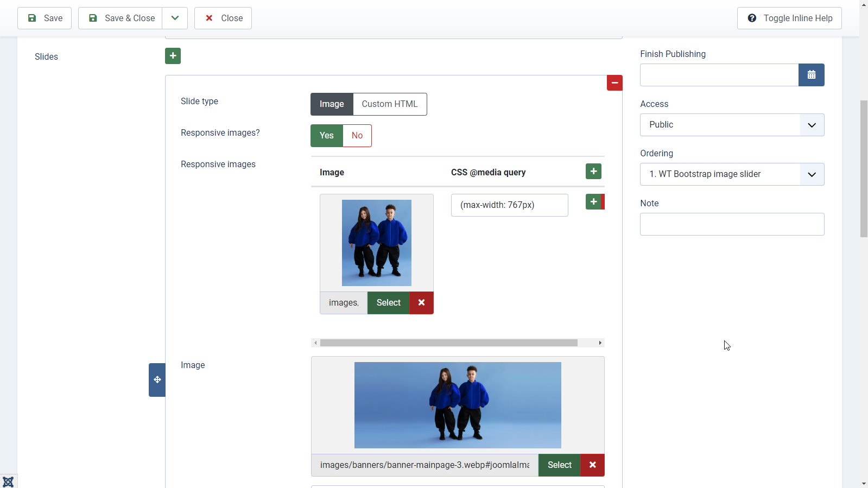Open the Access dropdown set to Public

(732, 125)
